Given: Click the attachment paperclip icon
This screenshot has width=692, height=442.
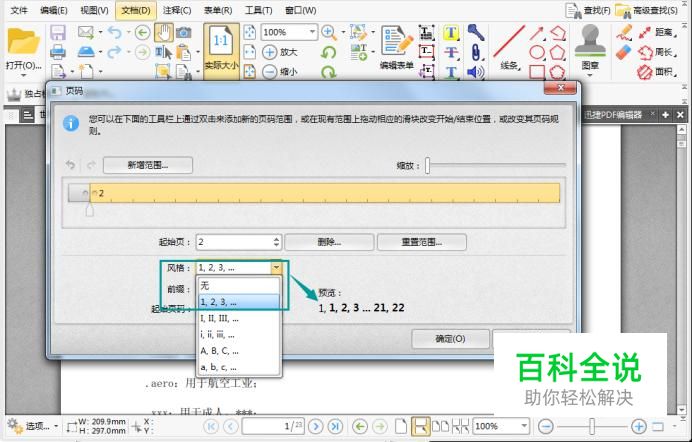Looking at the screenshot, I should coord(475,52).
